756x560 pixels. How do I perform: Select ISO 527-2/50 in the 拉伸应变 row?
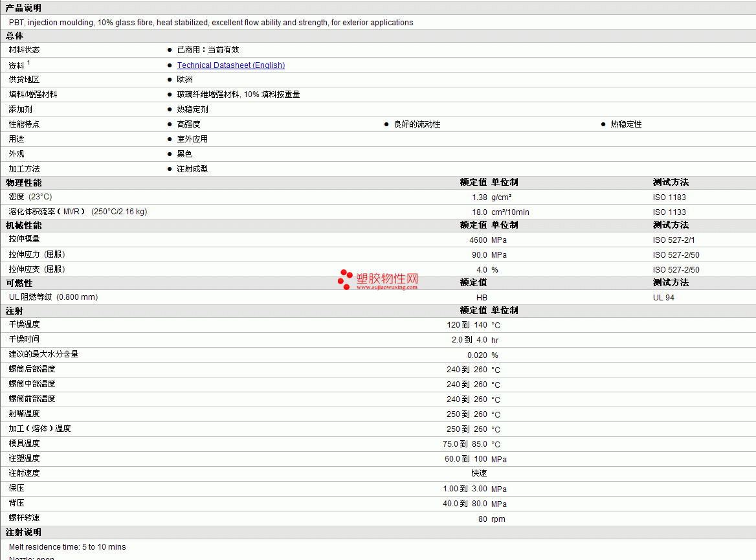[676, 270]
